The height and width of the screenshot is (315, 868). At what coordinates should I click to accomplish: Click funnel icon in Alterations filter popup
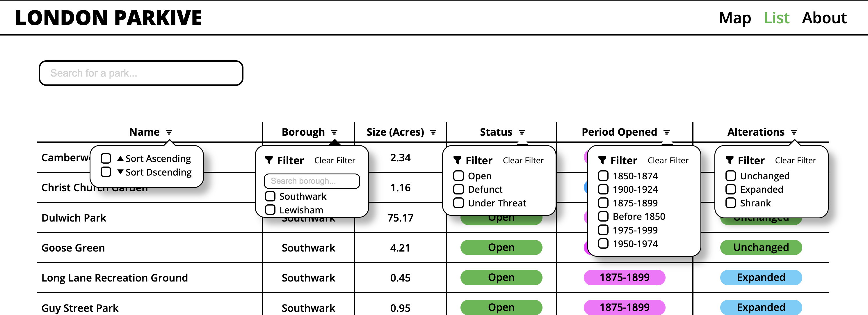pos(729,160)
